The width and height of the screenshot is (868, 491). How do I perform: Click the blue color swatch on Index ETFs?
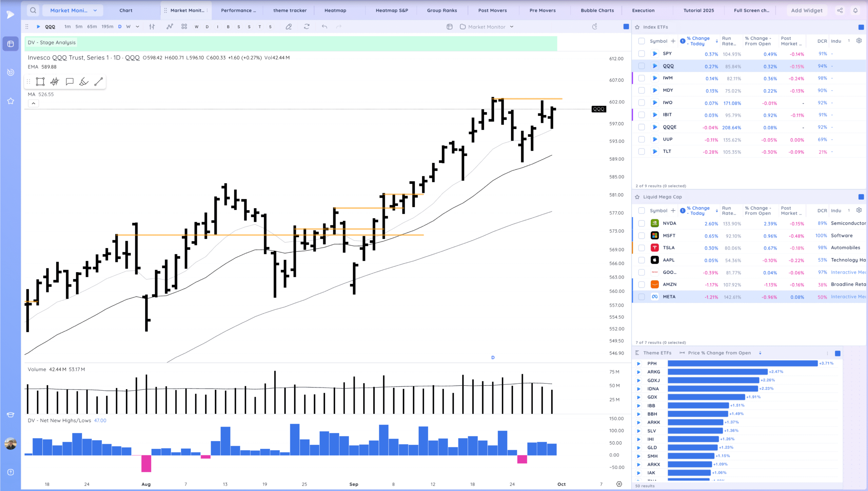click(861, 27)
